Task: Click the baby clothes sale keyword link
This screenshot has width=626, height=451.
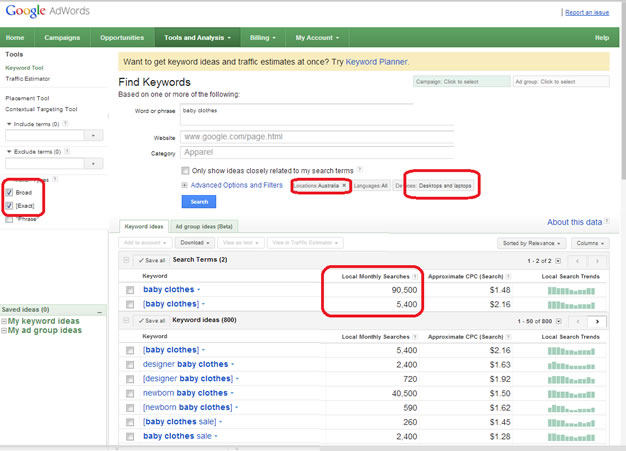Action: (x=177, y=436)
